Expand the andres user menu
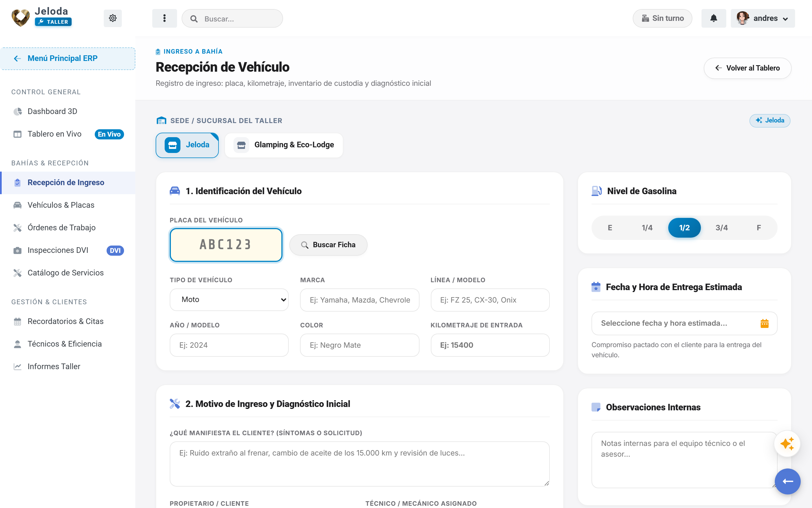Image resolution: width=812 pixels, height=508 pixels. [x=763, y=18]
